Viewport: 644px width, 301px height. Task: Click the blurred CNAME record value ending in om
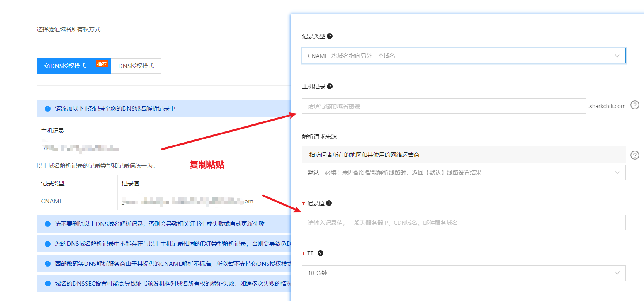(x=188, y=201)
